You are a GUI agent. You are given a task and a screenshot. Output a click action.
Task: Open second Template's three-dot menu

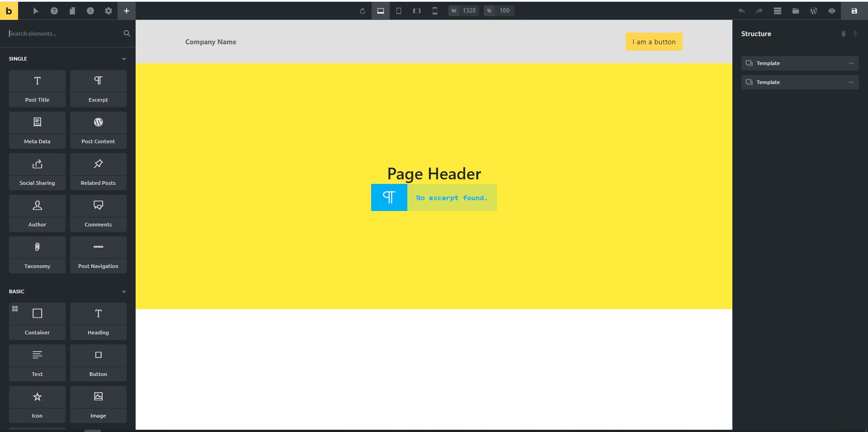point(851,82)
